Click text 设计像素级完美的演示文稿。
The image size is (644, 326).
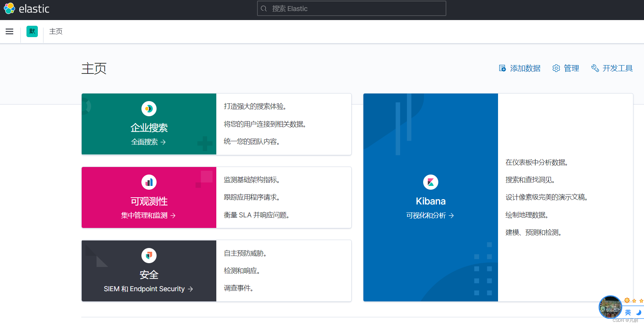coord(547,197)
